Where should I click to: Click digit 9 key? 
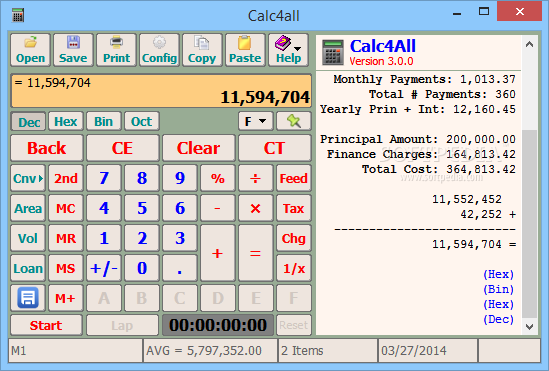[180, 178]
